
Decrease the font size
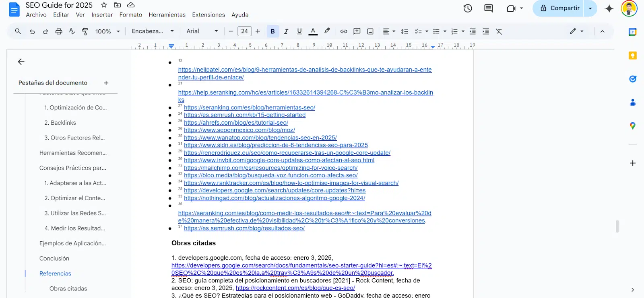tap(231, 31)
